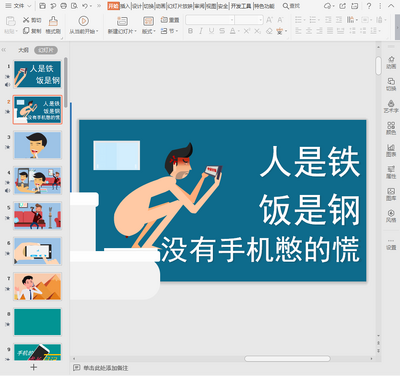Toggle Bold formatting
Screen dimensions: 400x376
click(190, 31)
